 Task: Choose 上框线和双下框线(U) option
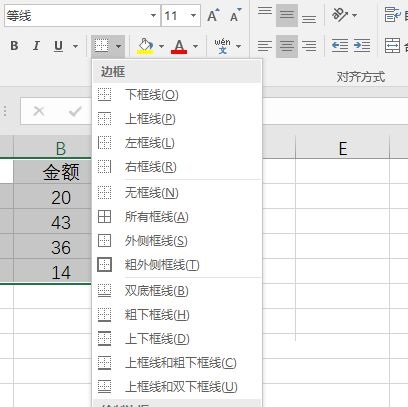177,387
